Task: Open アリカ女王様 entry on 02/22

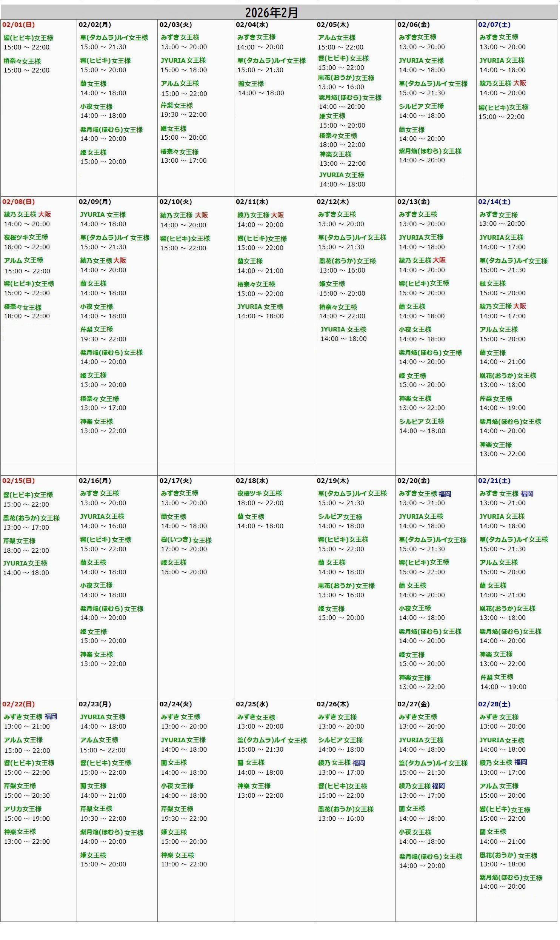Action: pyautogui.click(x=23, y=809)
